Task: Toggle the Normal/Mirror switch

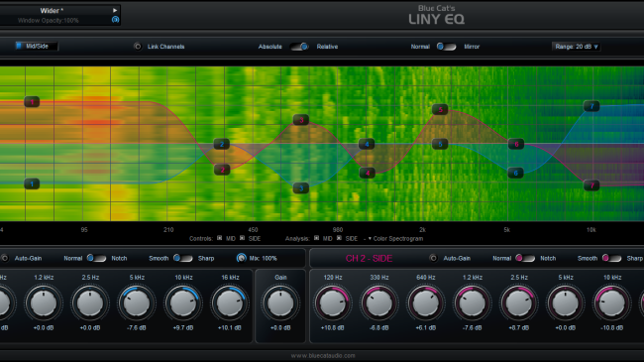Action: click(446, 47)
